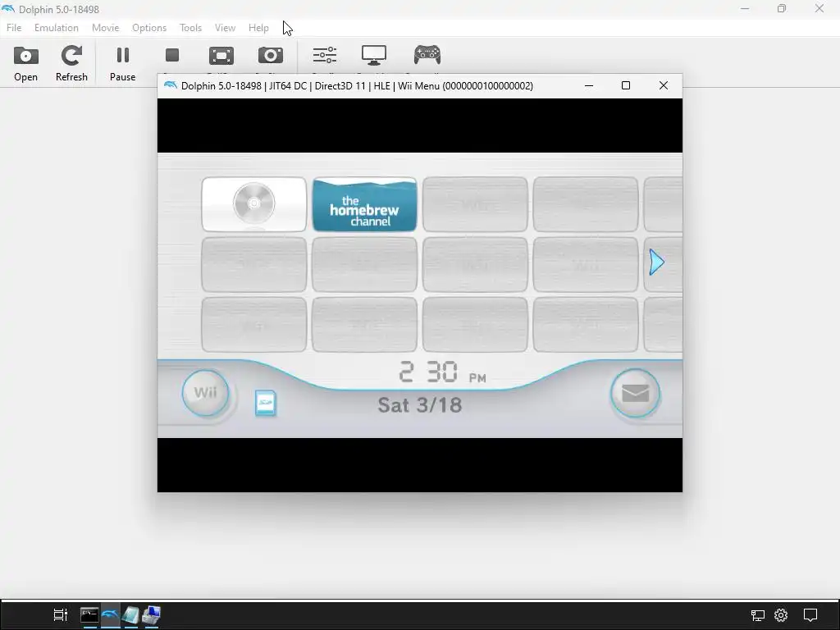Viewport: 840px width, 630px height.
Task: Click the network tray icon
Action: coord(757,615)
